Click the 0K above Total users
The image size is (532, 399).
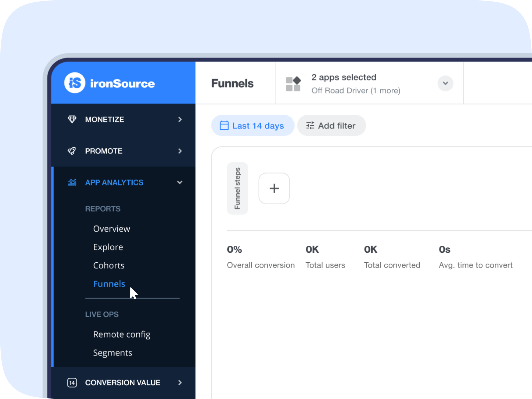(312, 250)
